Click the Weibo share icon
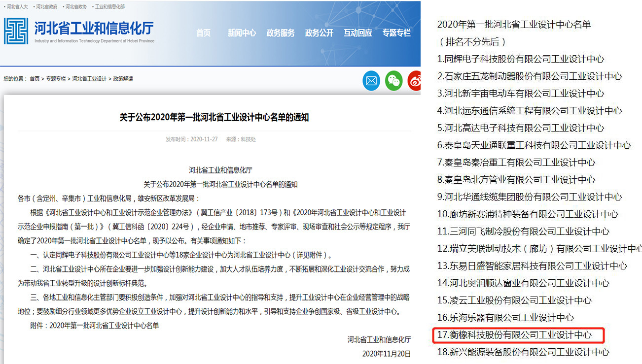The height and width of the screenshot is (364, 642). coord(415,81)
